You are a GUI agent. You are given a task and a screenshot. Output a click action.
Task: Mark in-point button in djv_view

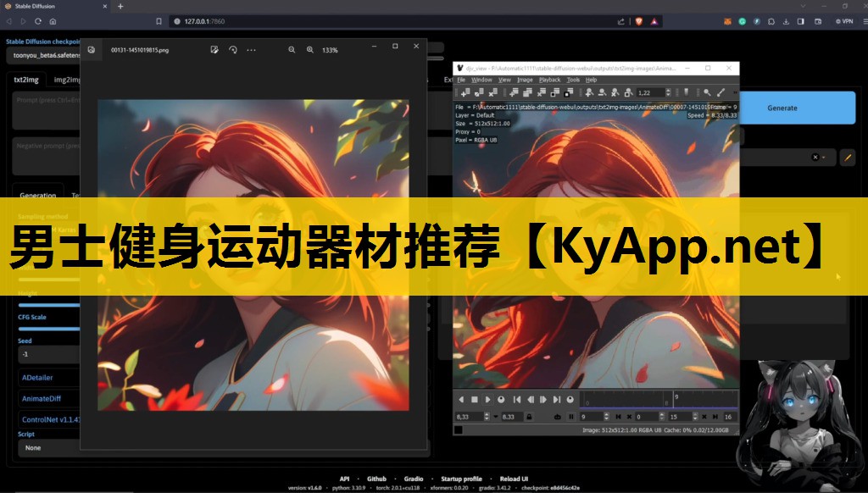[x=618, y=417]
